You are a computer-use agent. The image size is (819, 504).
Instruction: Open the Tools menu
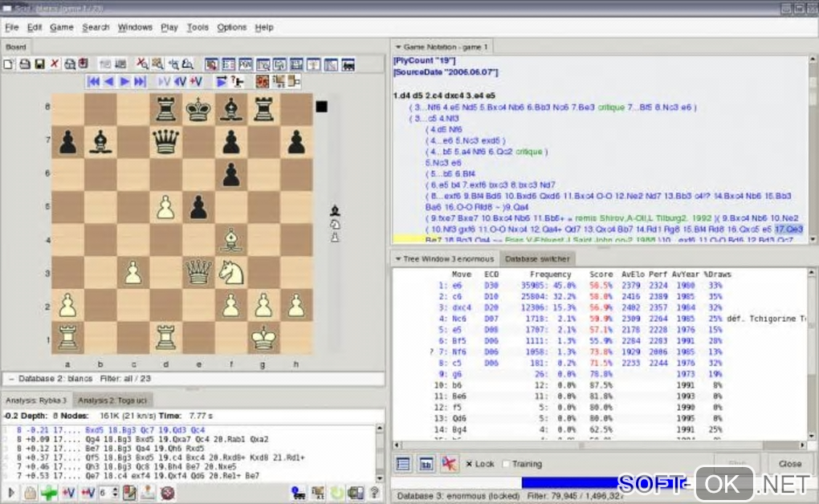198,27
